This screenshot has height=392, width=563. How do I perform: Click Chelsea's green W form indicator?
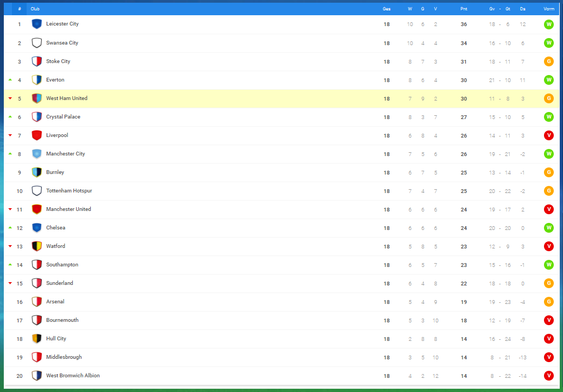pyautogui.click(x=549, y=228)
